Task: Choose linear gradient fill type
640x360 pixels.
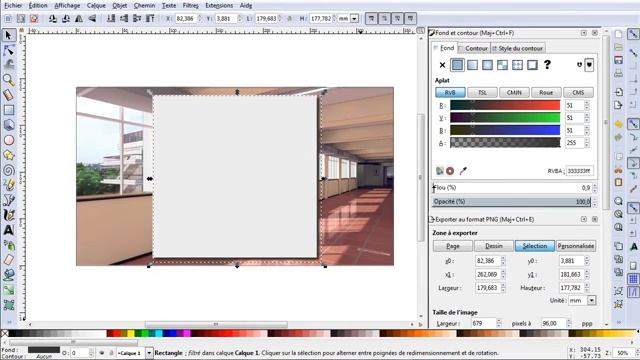Action: coord(472,65)
